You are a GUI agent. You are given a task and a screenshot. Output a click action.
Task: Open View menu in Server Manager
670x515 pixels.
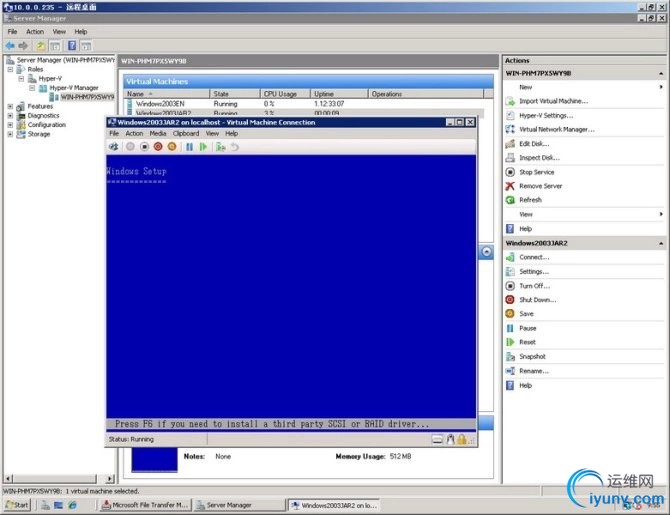point(59,32)
